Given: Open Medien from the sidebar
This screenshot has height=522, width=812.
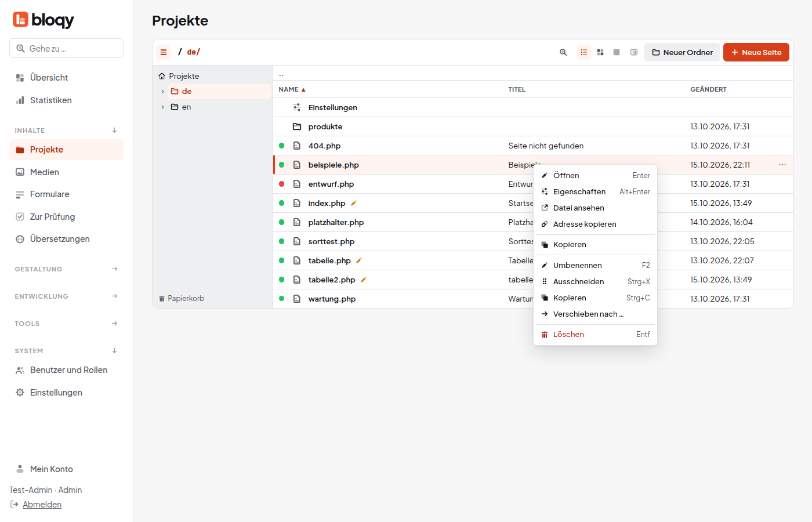Looking at the screenshot, I should (66, 172).
